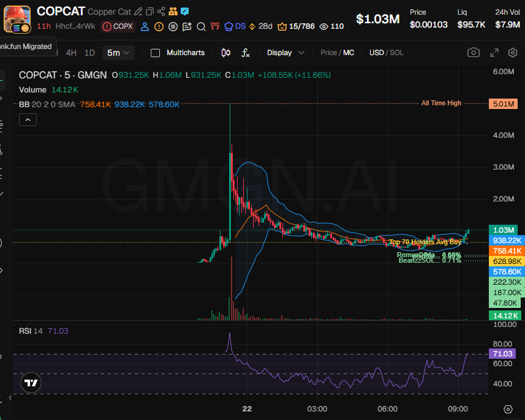The height and width of the screenshot is (420, 525).
Task: Click the Price $0.00103 stat
Action: point(429,19)
